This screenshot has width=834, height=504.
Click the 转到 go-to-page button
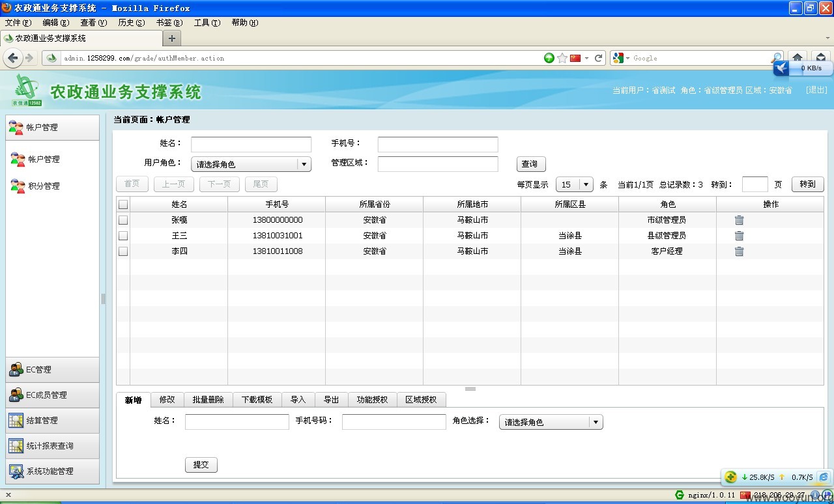pos(808,184)
